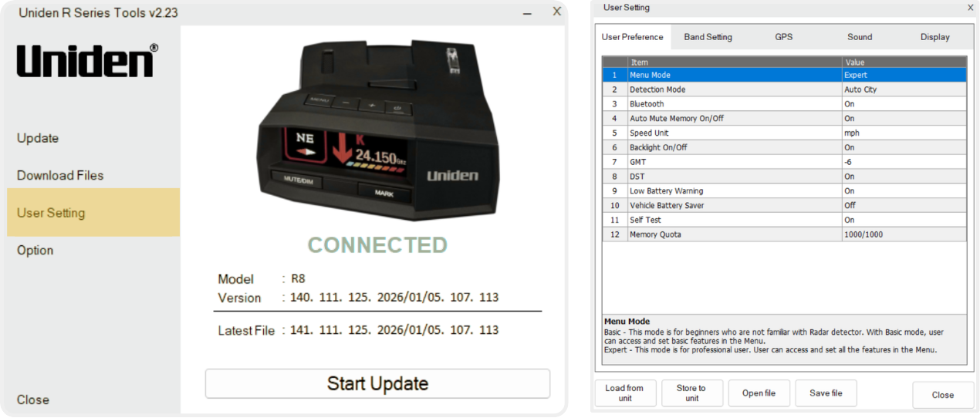Switch to the User Preference tab

(x=632, y=37)
